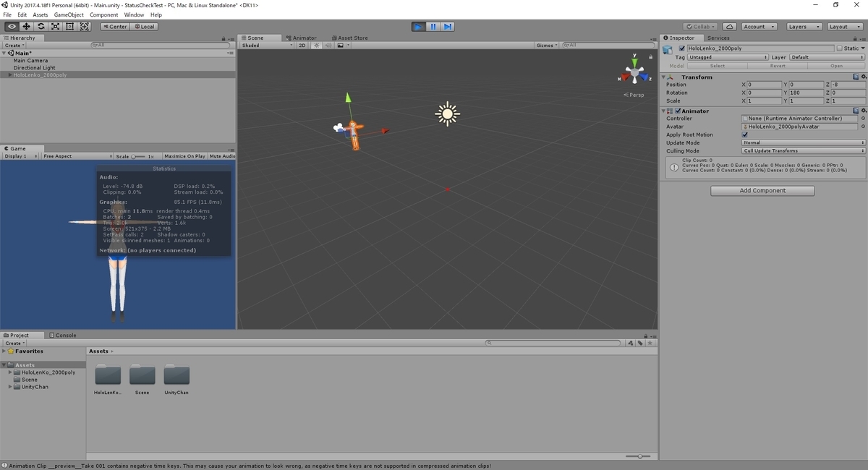The width and height of the screenshot is (868, 470).
Task: Open the Layout dropdown
Action: click(844, 27)
